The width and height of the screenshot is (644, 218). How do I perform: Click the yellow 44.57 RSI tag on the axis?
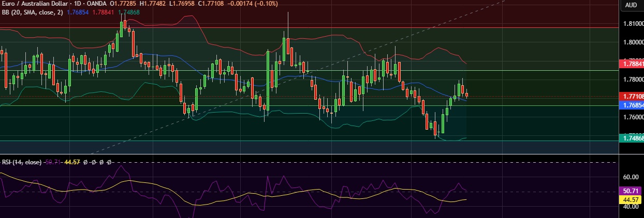tap(631, 199)
